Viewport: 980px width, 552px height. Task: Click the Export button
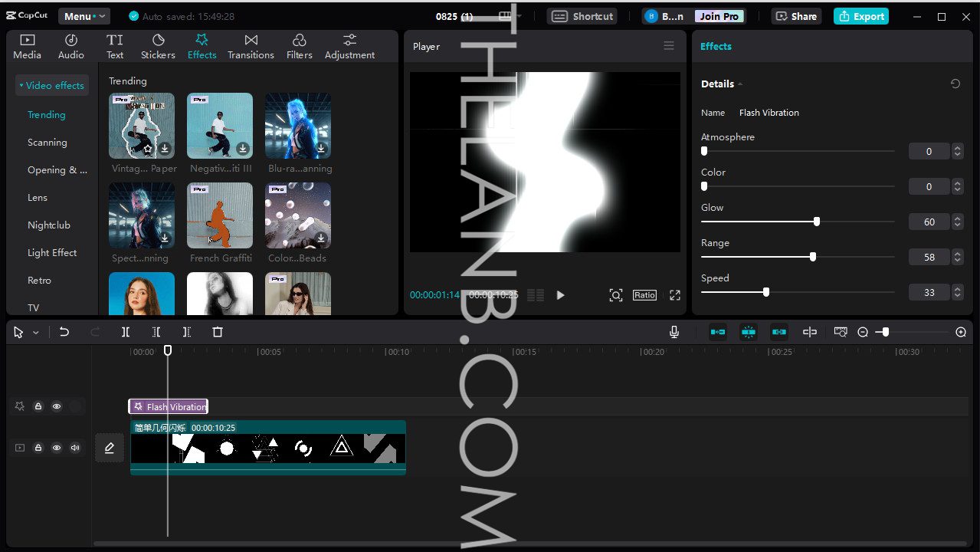tap(861, 16)
